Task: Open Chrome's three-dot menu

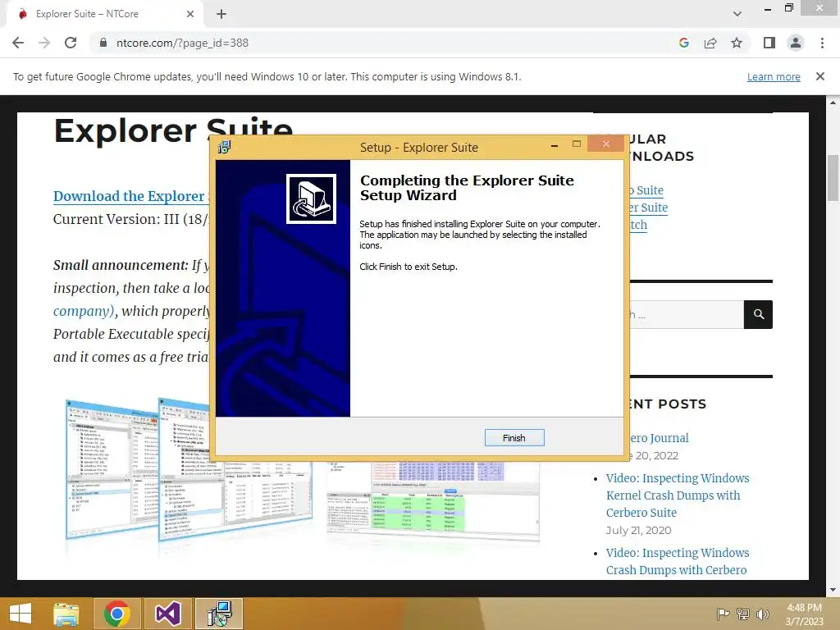Action: click(x=822, y=43)
